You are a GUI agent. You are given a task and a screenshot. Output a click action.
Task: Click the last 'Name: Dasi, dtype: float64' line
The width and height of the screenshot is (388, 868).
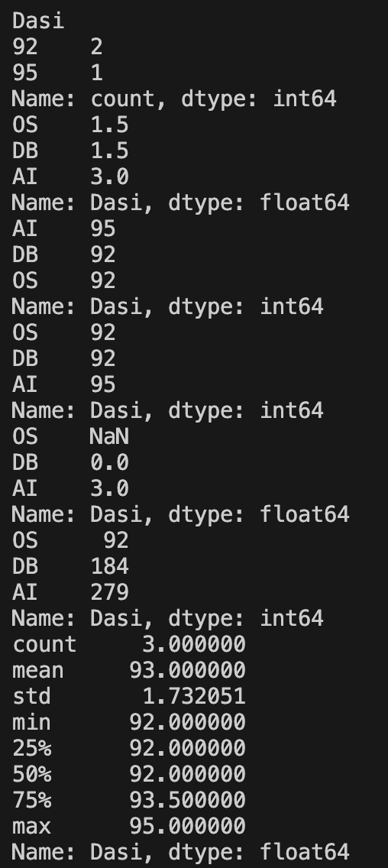coord(180,852)
